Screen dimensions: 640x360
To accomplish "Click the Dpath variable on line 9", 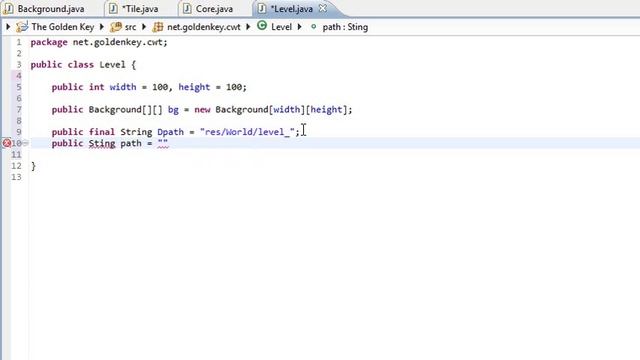I will coord(170,132).
